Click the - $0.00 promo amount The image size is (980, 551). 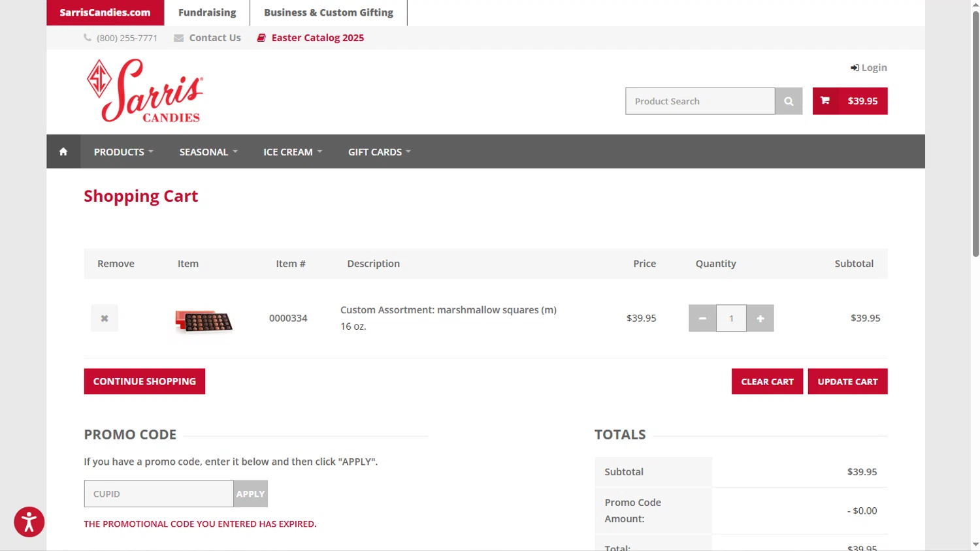point(862,511)
